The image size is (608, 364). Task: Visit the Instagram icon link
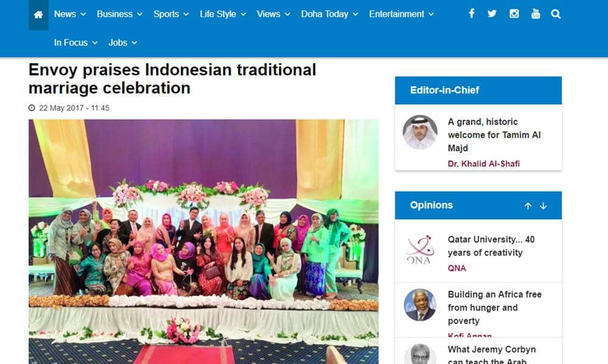pos(514,14)
